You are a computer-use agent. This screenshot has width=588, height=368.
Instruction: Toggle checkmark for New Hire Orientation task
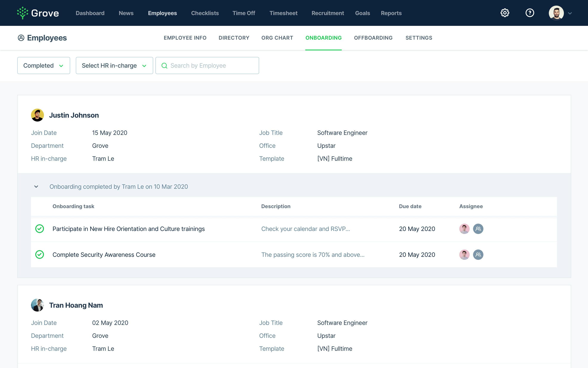click(40, 229)
